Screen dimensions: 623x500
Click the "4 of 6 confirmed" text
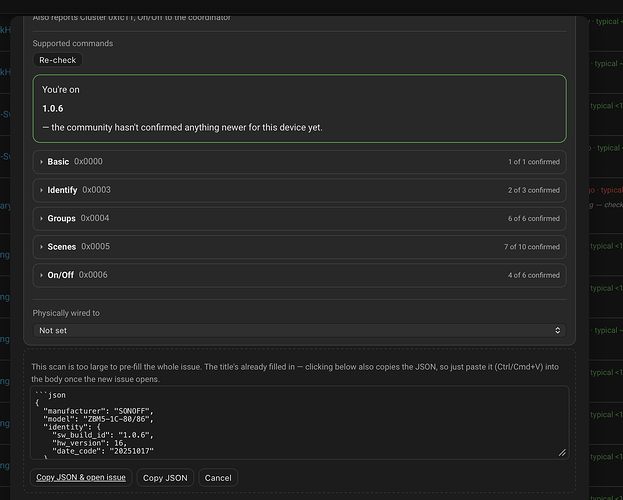point(534,275)
